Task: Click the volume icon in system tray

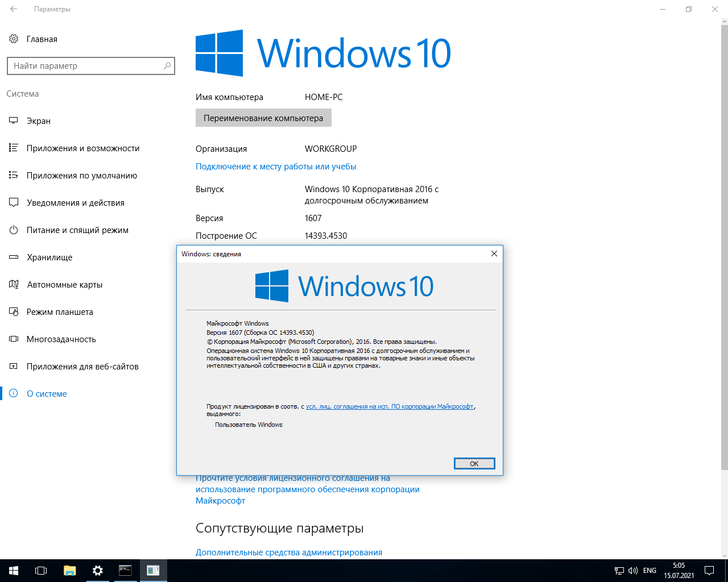Action: [x=632, y=571]
